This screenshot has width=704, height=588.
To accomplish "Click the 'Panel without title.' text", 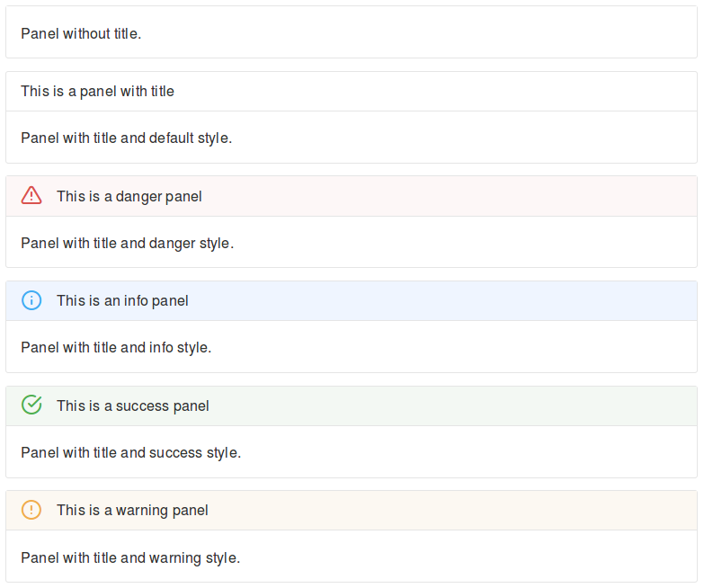I will pos(81,34).
